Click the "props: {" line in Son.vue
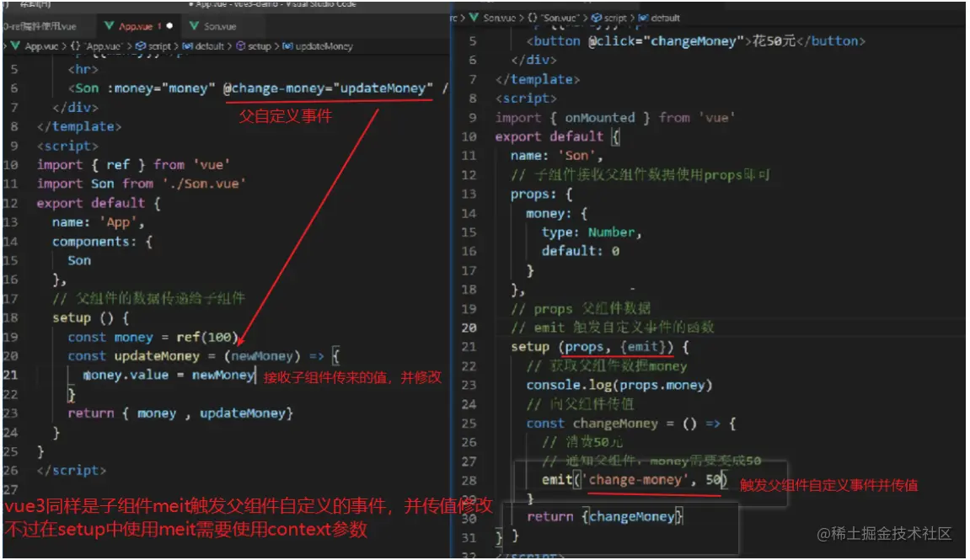This screenshot has height=560, width=970. [541, 194]
